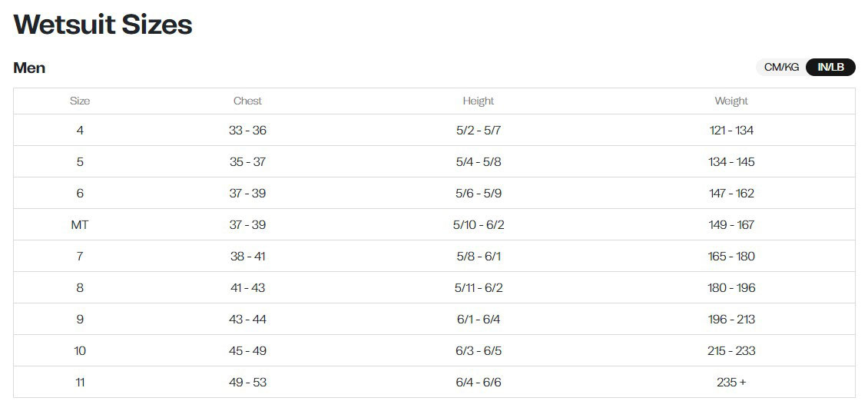Click chest value 45 - 49
The image size is (868, 411).
(247, 350)
